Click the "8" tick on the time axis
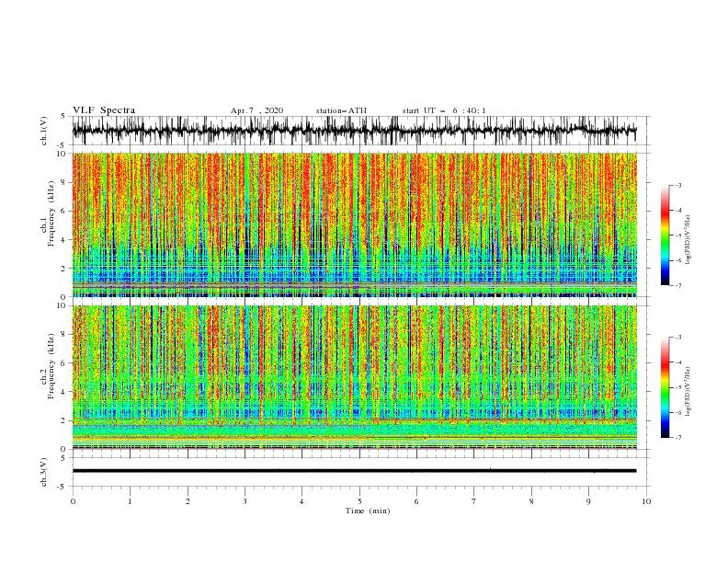This screenshot has height=563, width=728. pyautogui.click(x=531, y=501)
